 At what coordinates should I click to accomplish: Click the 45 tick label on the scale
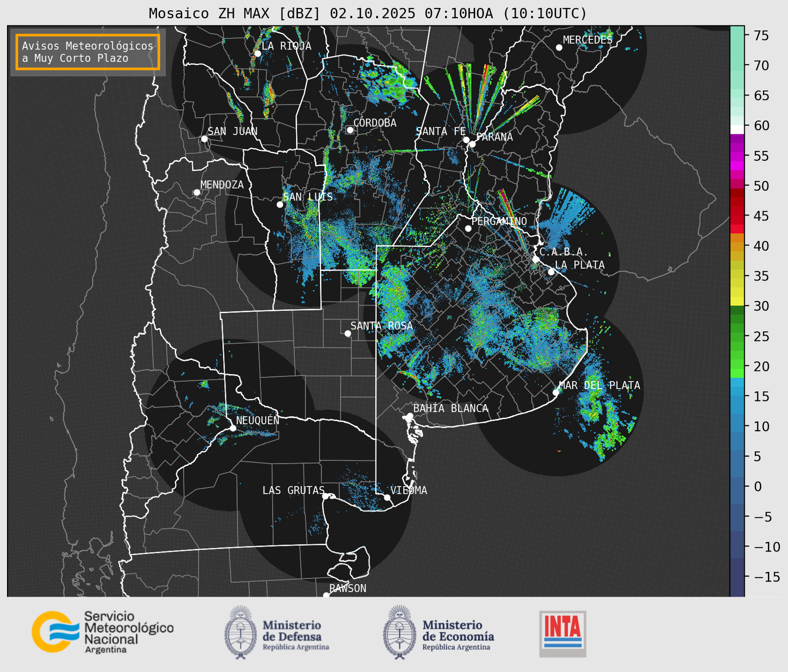point(760,216)
